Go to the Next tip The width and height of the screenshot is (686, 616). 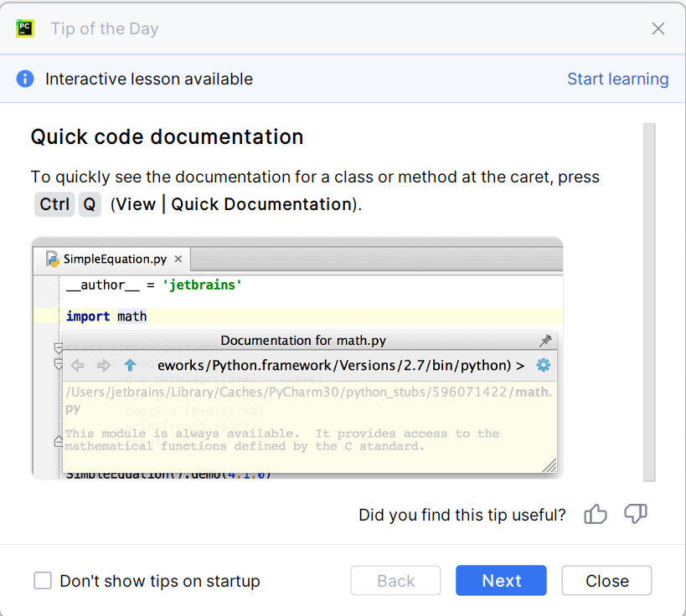[x=501, y=581]
